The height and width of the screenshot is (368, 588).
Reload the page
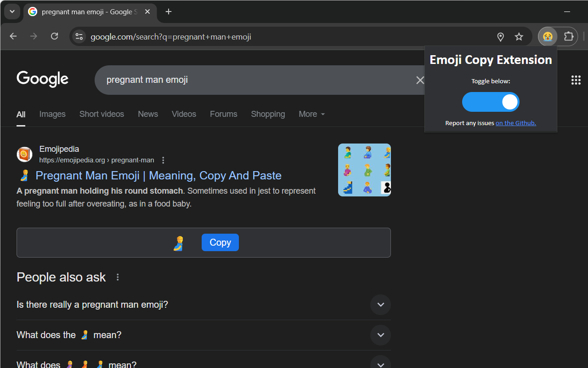point(54,36)
